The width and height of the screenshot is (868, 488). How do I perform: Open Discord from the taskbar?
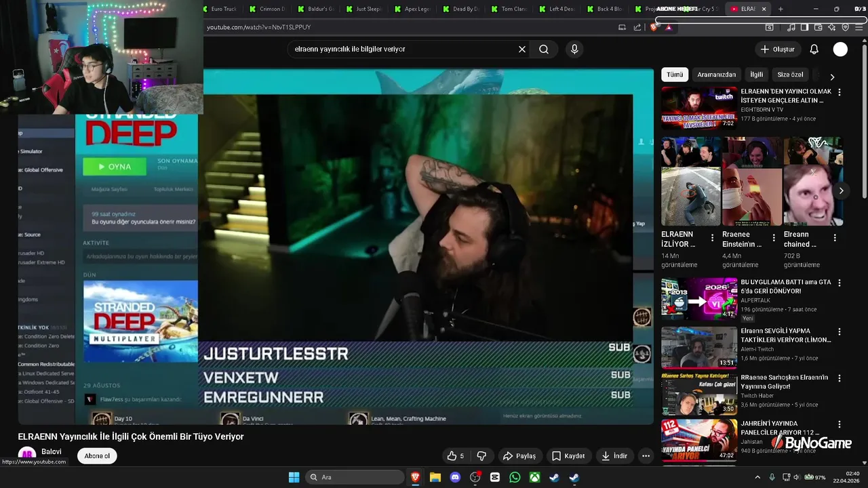pyautogui.click(x=455, y=477)
